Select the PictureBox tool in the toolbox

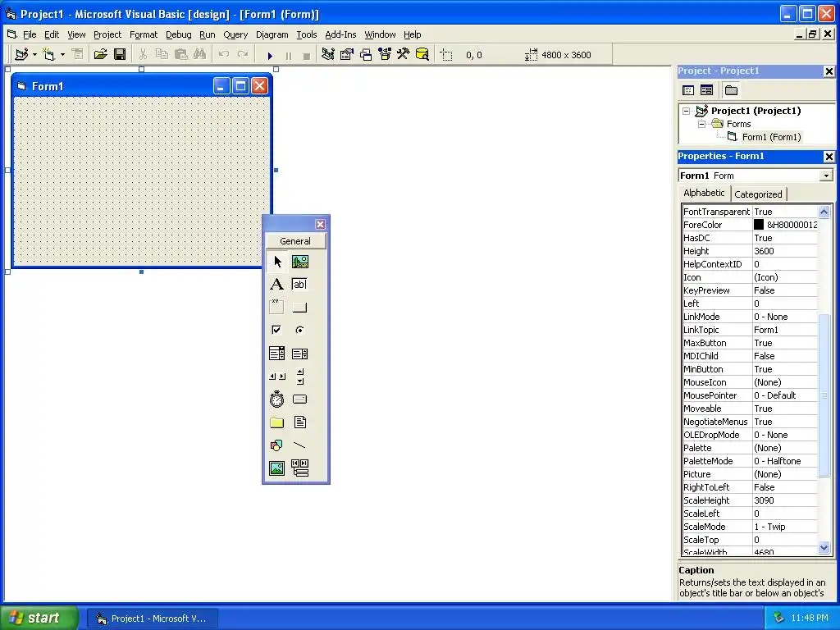click(x=300, y=262)
